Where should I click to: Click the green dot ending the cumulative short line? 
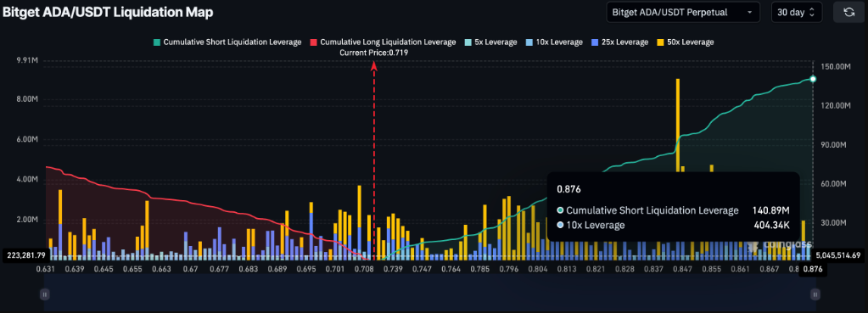tap(813, 79)
